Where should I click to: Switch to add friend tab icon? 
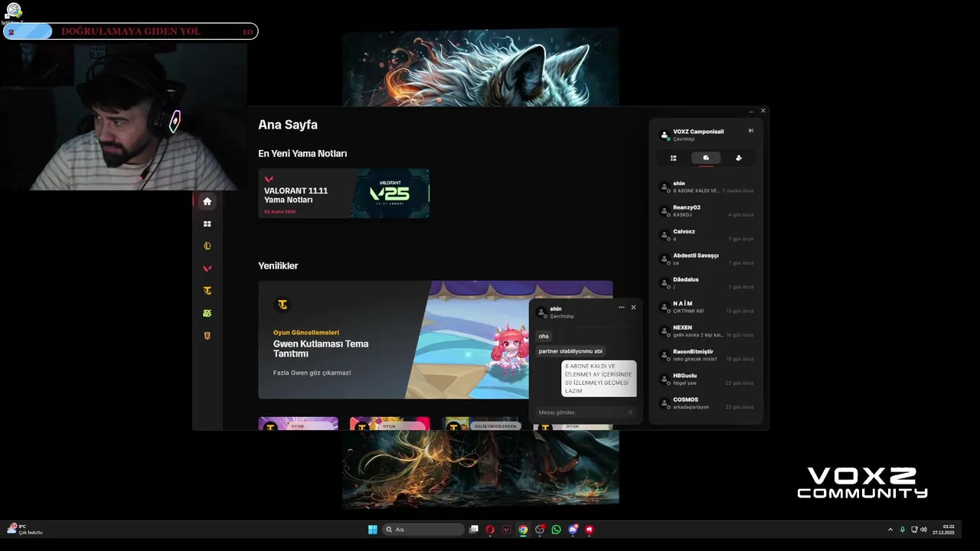pyautogui.click(x=738, y=158)
